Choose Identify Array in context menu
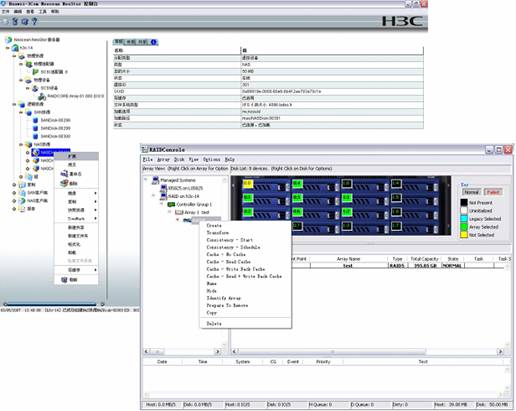Screen dimensions: 516x411 (x=245, y=298)
